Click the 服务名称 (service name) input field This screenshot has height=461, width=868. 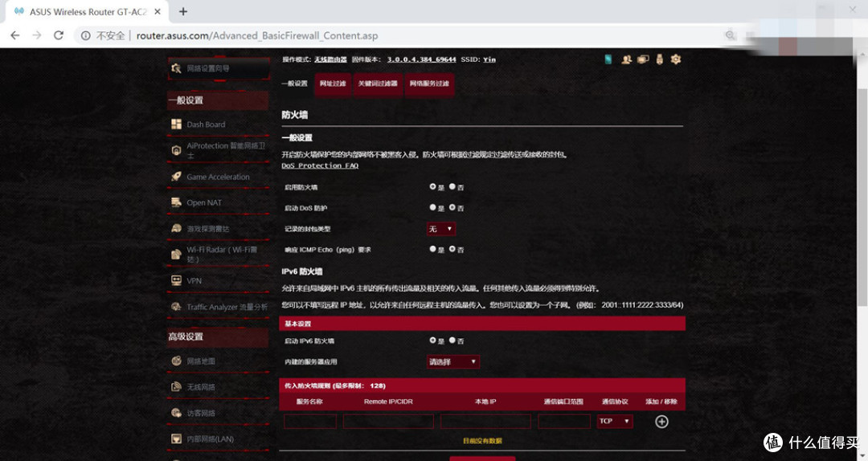click(x=310, y=422)
